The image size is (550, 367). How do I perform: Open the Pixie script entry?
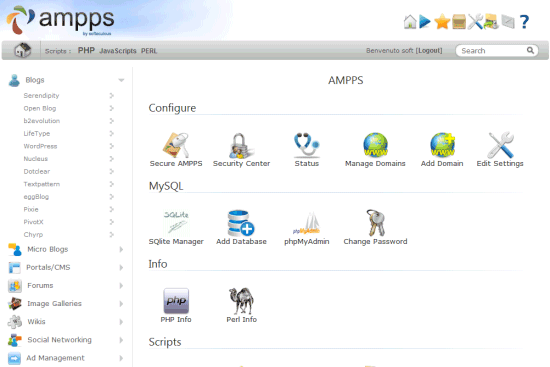pos(31,209)
